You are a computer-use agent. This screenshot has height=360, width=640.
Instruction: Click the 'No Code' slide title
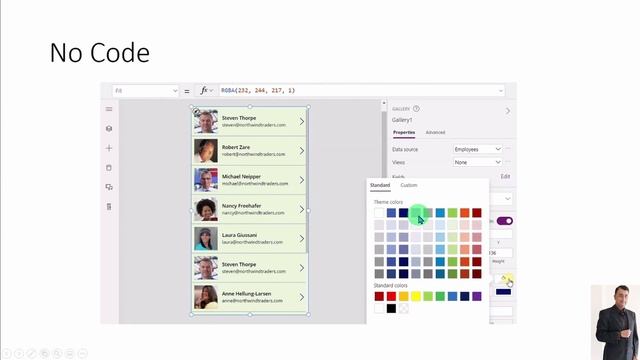pos(100,53)
